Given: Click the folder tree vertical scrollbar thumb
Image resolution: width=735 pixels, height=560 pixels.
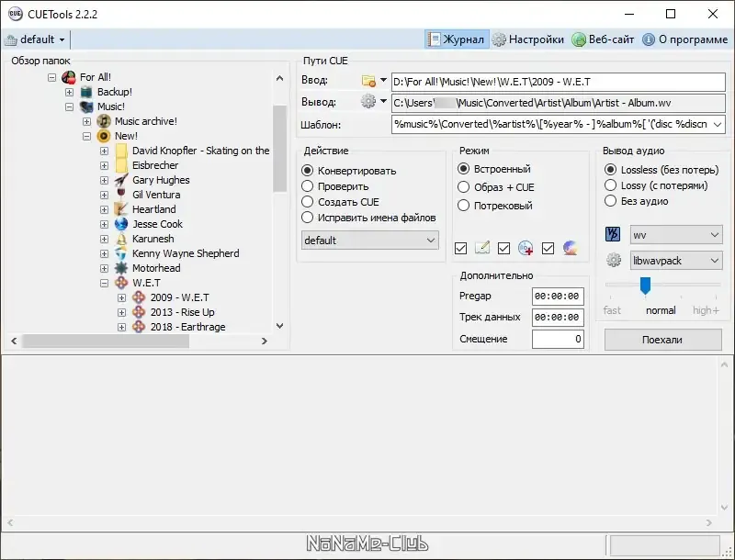Looking at the screenshot, I should (280, 148).
